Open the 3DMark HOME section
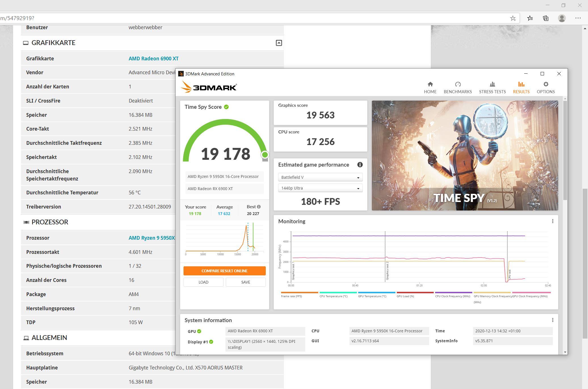 (430, 87)
